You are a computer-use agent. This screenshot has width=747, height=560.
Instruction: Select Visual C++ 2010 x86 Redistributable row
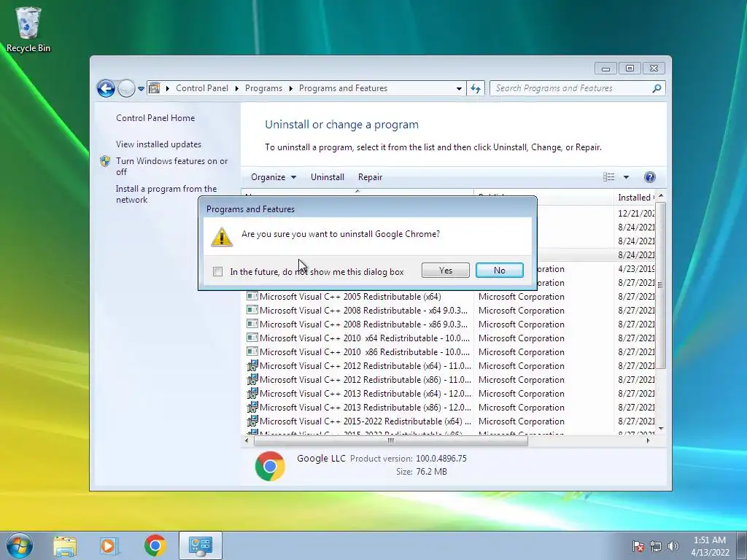(450, 352)
